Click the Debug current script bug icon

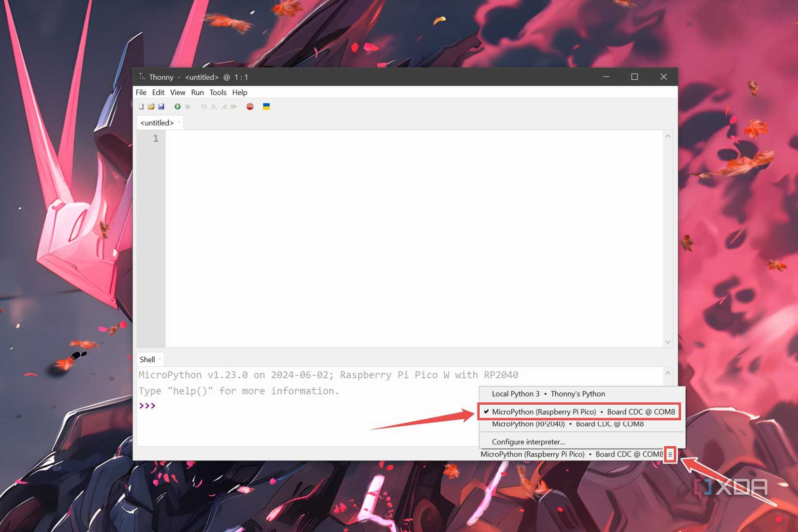click(x=188, y=106)
